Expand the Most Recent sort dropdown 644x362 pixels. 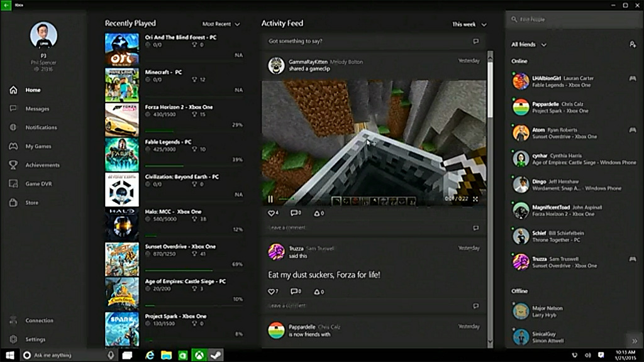(x=221, y=25)
